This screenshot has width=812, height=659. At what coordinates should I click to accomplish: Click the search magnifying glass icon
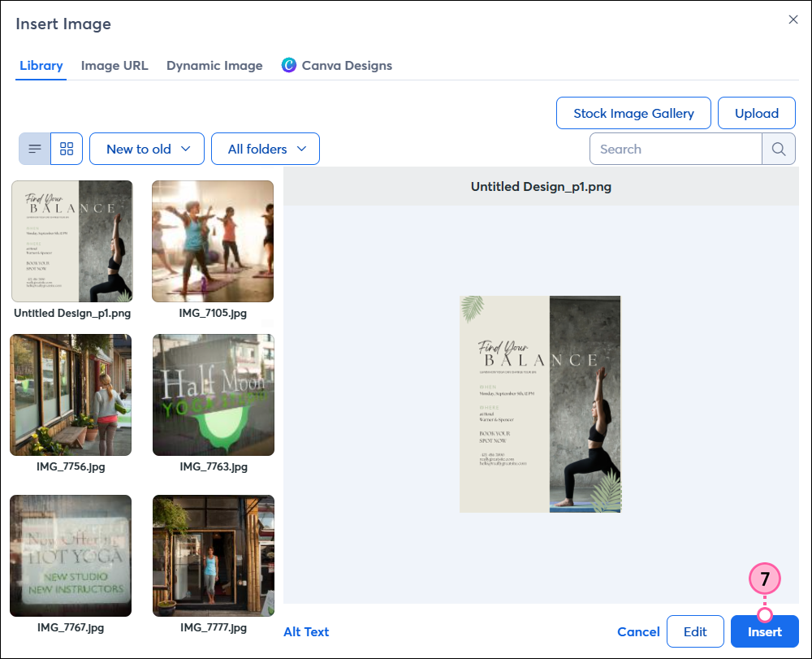click(778, 149)
